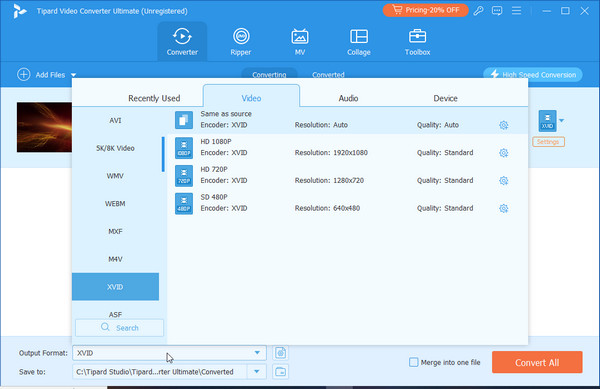Open the Collage module
The height and width of the screenshot is (389, 600).
(x=359, y=42)
